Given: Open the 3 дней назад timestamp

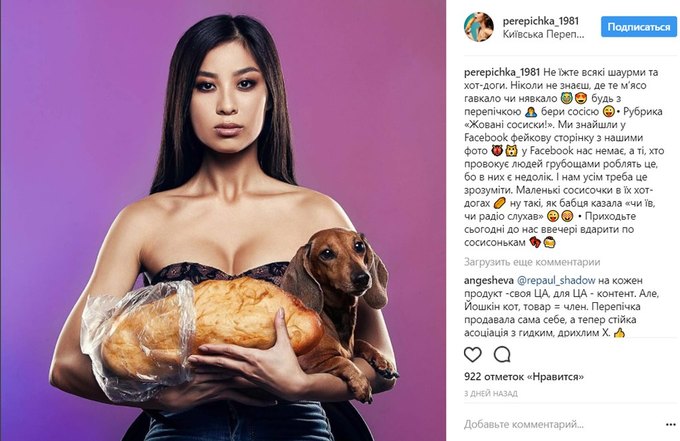Looking at the screenshot, I should pyautogui.click(x=490, y=394).
